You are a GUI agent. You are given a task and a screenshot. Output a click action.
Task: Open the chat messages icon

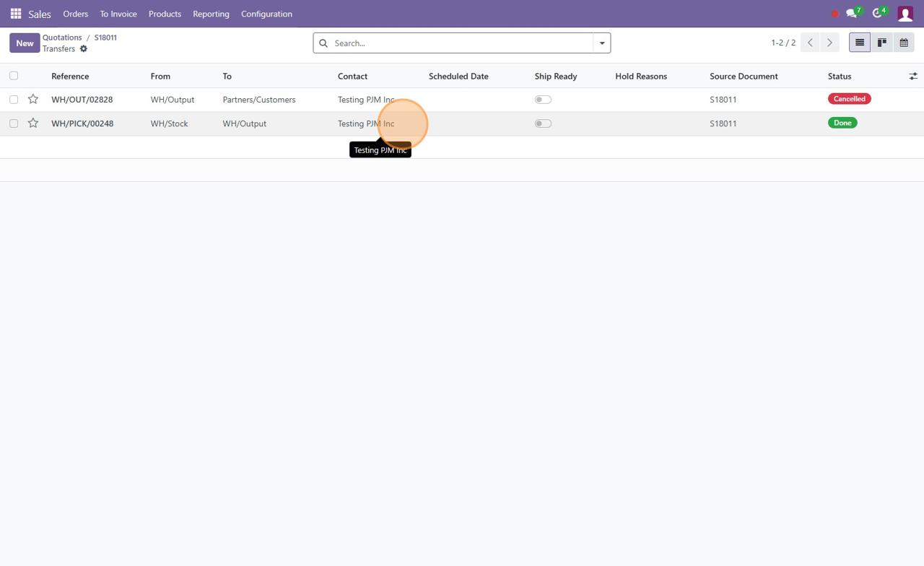(852, 14)
